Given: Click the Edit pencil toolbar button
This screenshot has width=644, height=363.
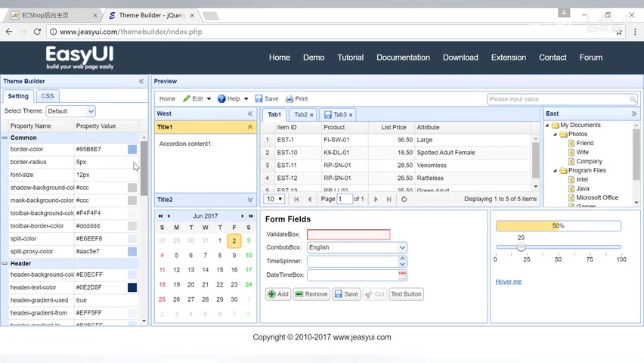Looking at the screenshot, I should point(197,98).
